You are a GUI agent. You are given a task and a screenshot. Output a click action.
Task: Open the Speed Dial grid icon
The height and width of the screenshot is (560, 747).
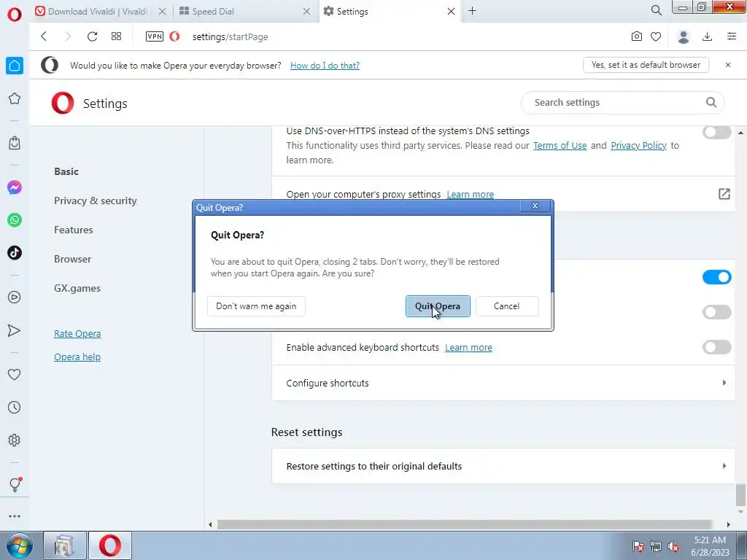click(116, 36)
